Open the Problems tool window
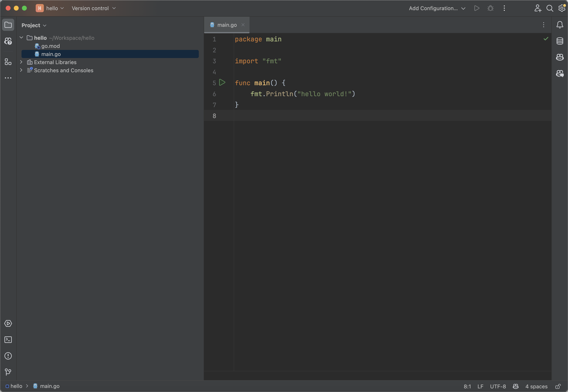568x392 pixels. click(8, 356)
